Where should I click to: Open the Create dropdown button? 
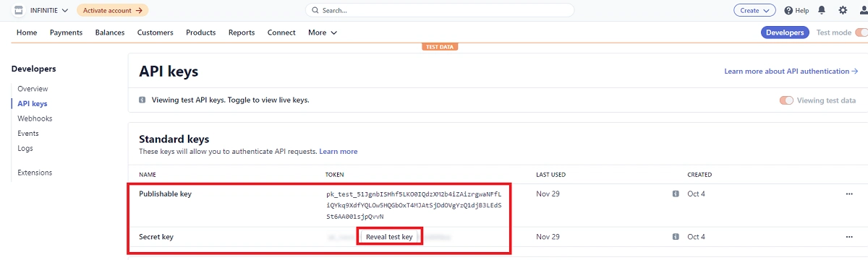[754, 10]
